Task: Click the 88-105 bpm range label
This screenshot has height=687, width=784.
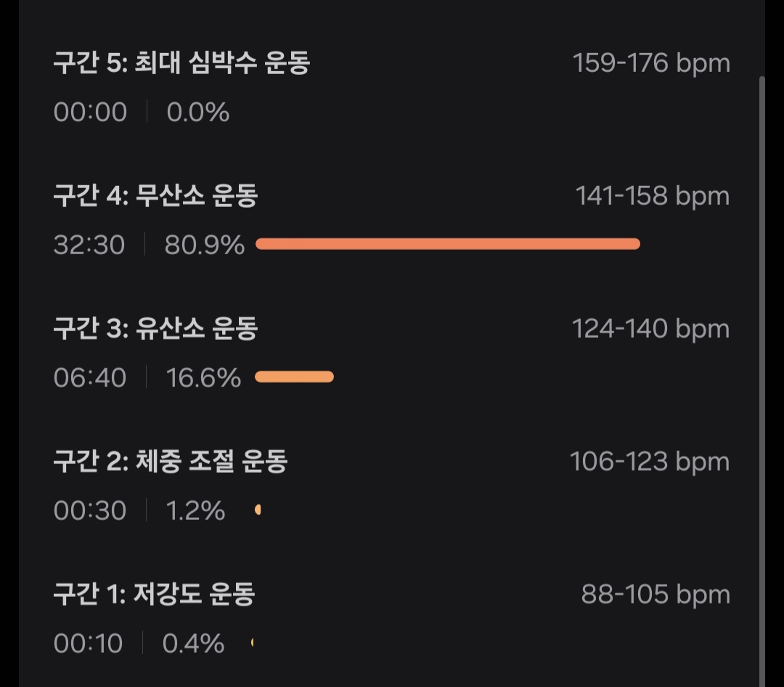Action: tap(656, 595)
